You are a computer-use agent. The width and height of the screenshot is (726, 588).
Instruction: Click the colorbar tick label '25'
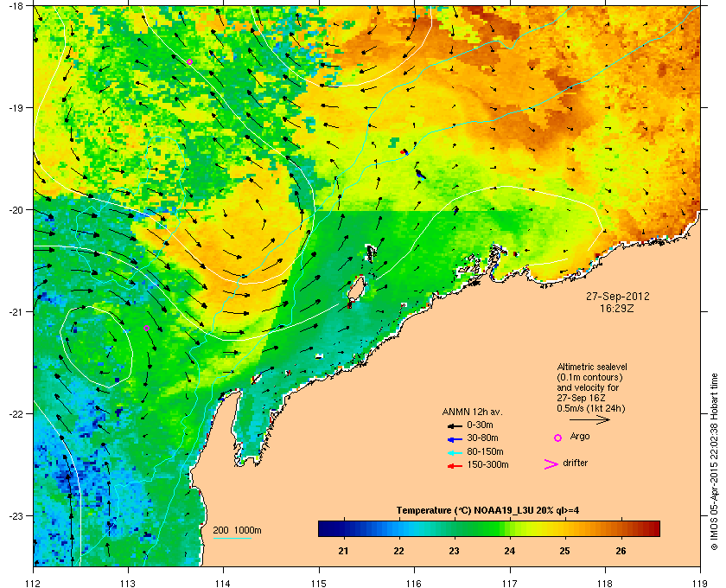564,551
